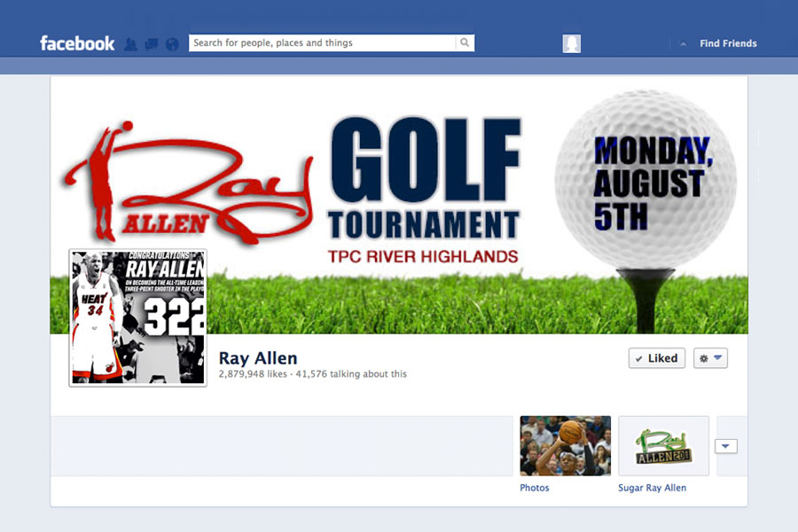Click the user avatar in top bar
798x532 pixels.
point(572,43)
